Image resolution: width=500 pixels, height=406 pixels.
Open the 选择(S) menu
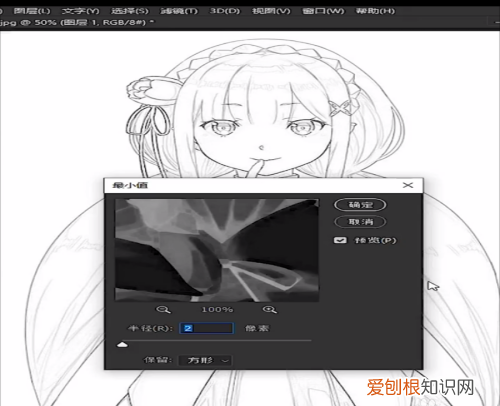tap(130, 11)
